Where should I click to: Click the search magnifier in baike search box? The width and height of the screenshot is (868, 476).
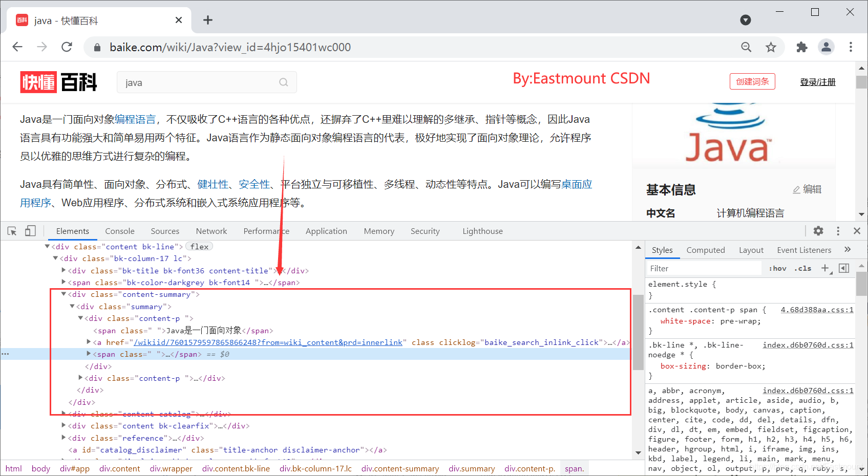pos(284,82)
